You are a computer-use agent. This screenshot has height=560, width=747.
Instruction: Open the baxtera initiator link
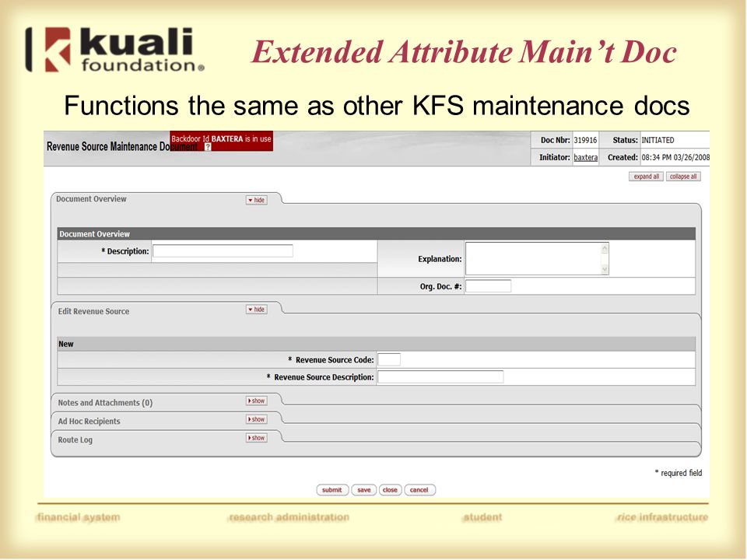(x=585, y=158)
